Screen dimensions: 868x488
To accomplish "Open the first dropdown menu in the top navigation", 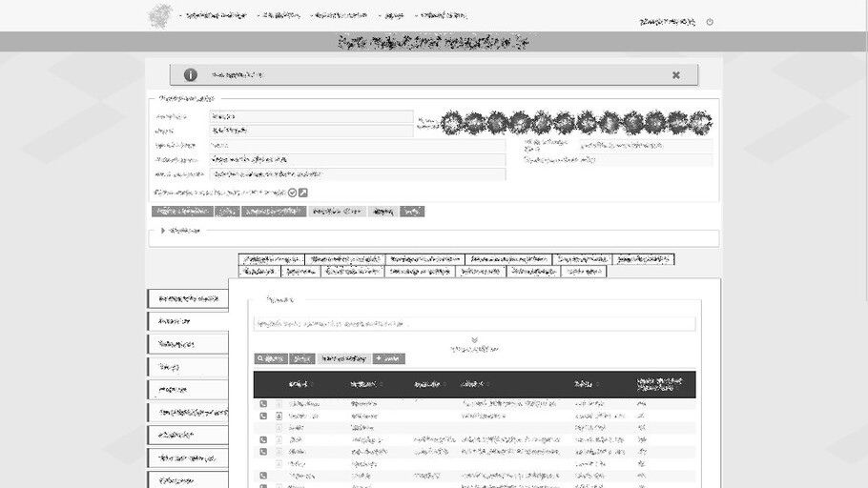I will click(x=214, y=15).
